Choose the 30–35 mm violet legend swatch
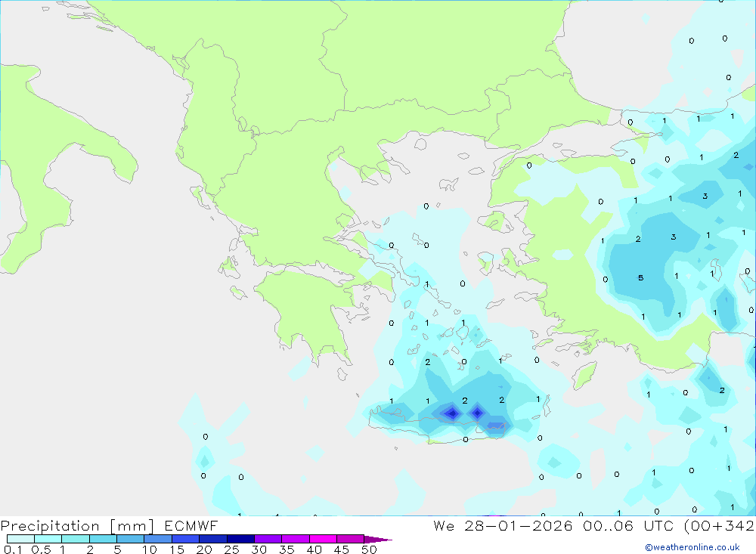This screenshot has width=756, height=554. [268, 539]
